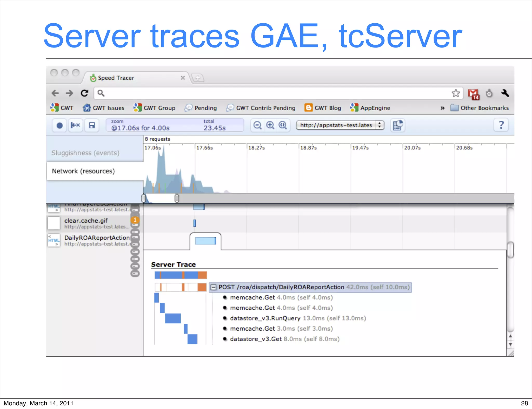Click the browser forward arrow
This screenshot has height=409, width=532.
[x=69, y=93]
